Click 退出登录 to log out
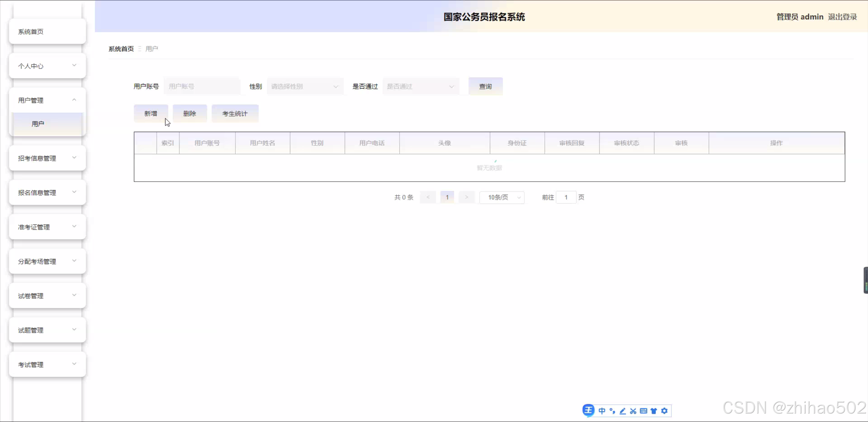This screenshot has height=422, width=868. pyautogui.click(x=842, y=17)
